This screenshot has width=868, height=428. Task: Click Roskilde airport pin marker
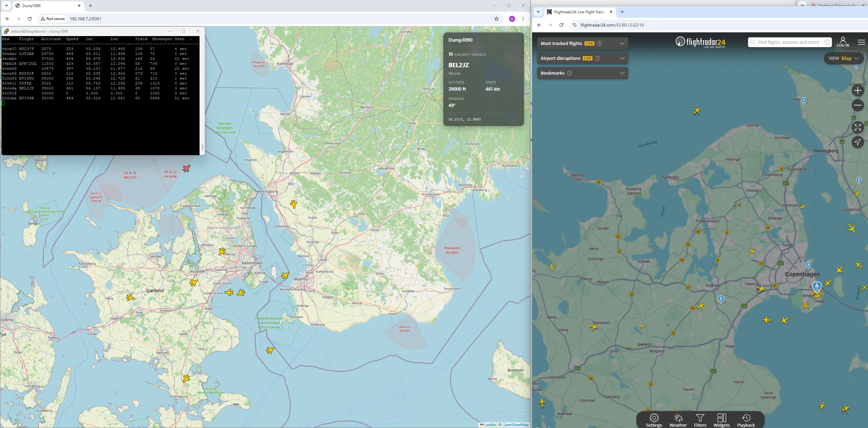click(x=721, y=299)
